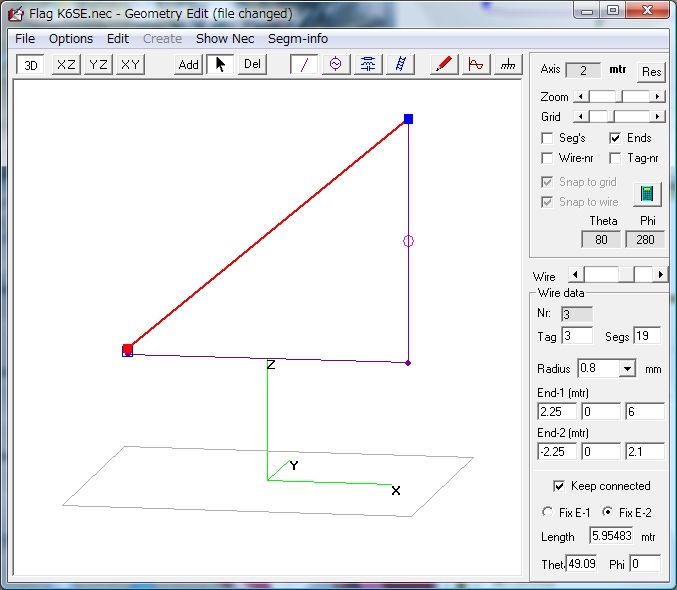Switch to the XZ plane view
The height and width of the screenshot is (590, 677).
coord(66,65)
